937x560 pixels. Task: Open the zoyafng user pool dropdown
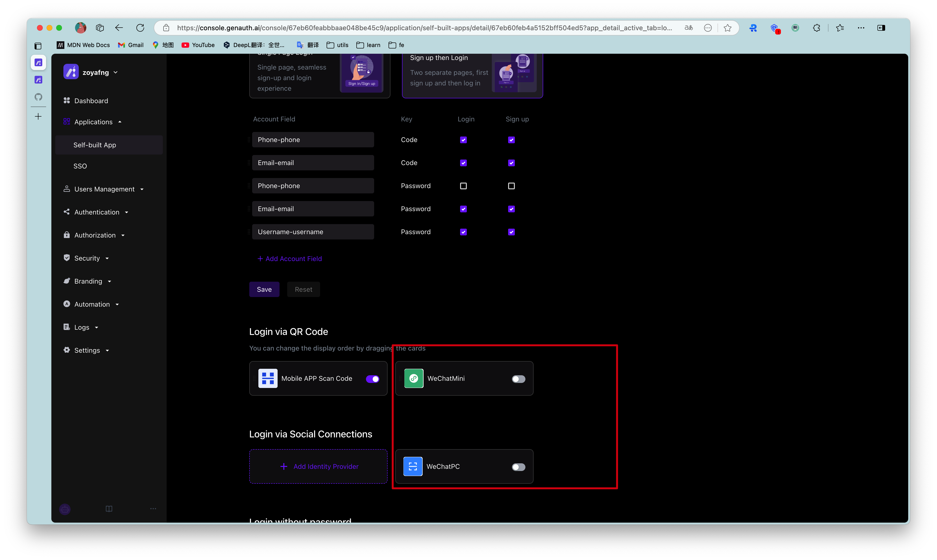(x=100, y=72)
